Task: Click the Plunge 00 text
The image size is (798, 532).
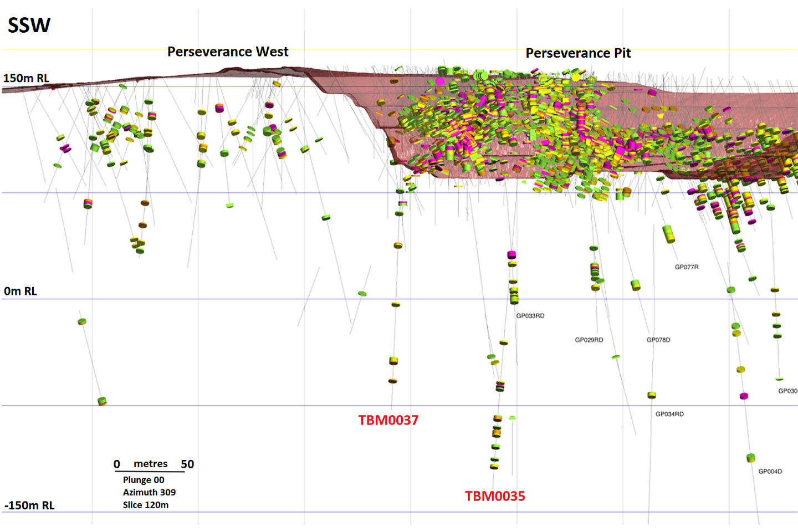Action: [144, 480]
